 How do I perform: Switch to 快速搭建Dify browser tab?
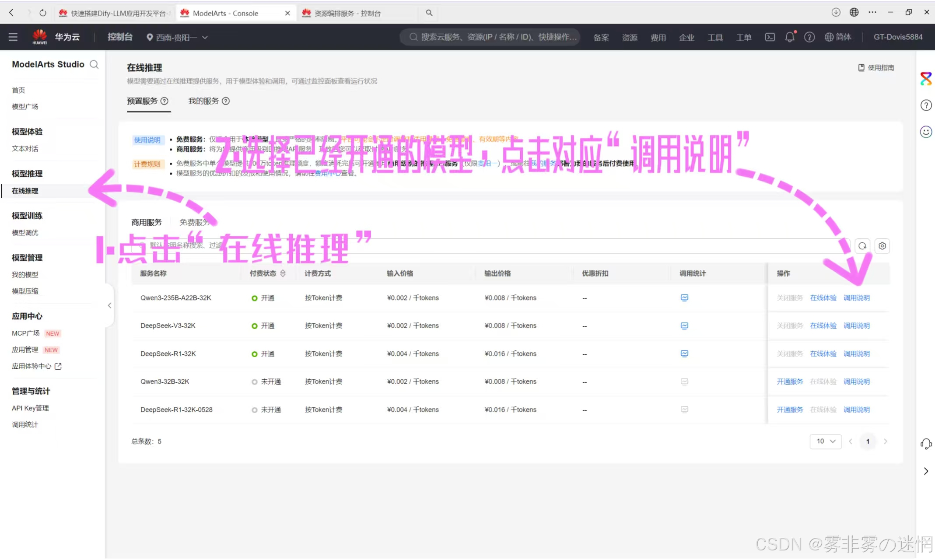pos(116,13)
